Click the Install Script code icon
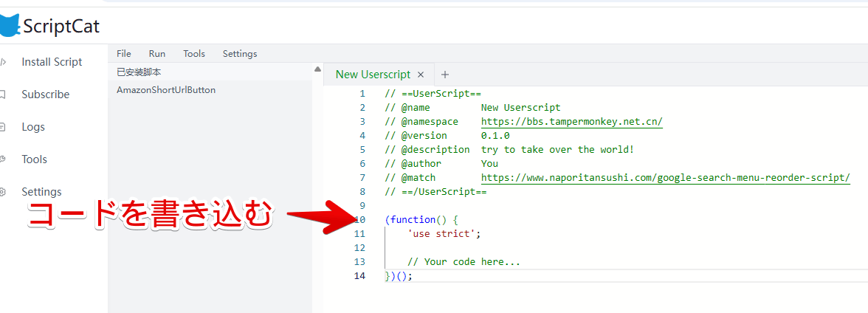This screenshot has width=868, height=313. (x=3, y=62)
